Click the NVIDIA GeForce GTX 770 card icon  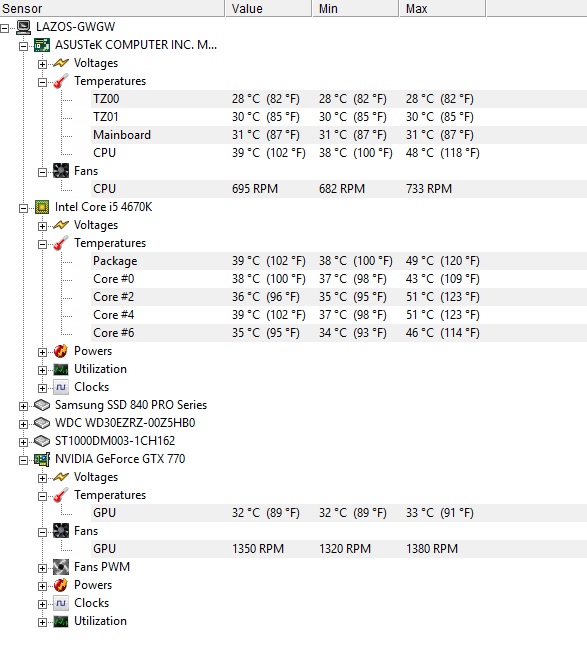42,459
